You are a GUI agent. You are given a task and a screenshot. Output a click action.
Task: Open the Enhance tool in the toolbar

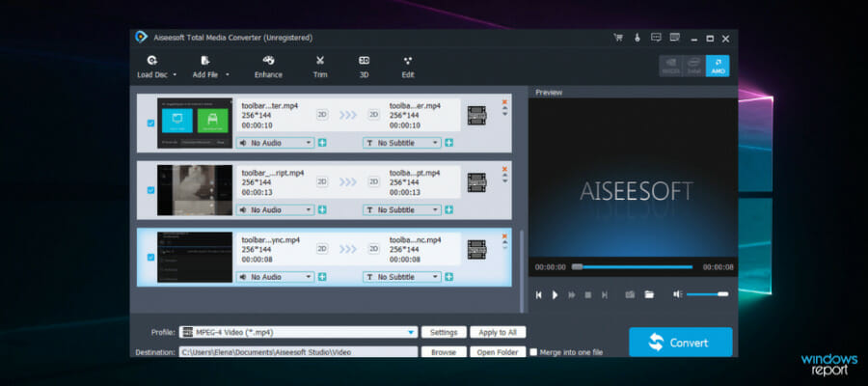pos(268,67)
